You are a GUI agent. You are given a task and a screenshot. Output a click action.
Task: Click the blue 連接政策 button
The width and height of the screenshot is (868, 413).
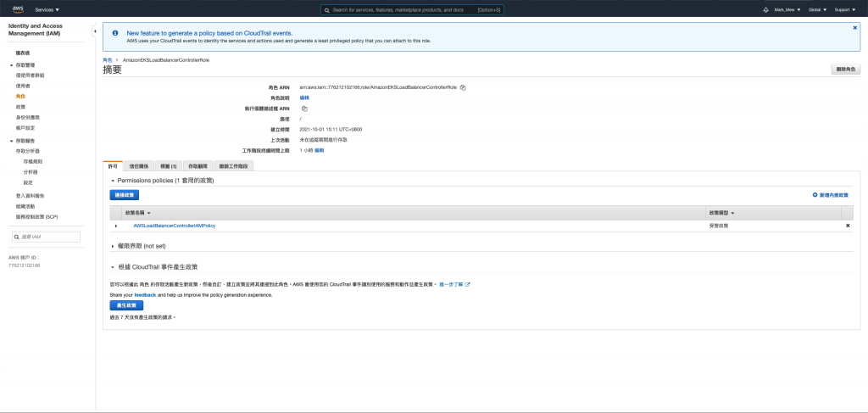pyautogui.click(x=125, y=195)
